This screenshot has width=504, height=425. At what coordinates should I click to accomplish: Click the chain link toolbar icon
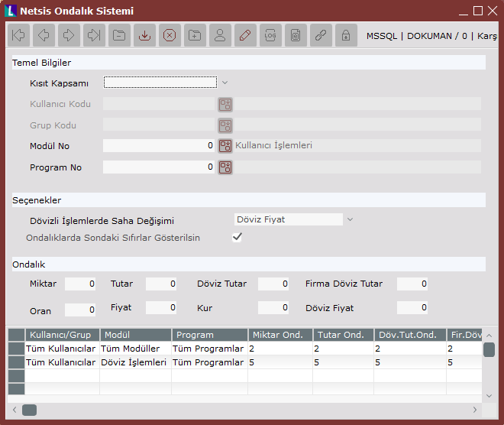coord(321,35)
